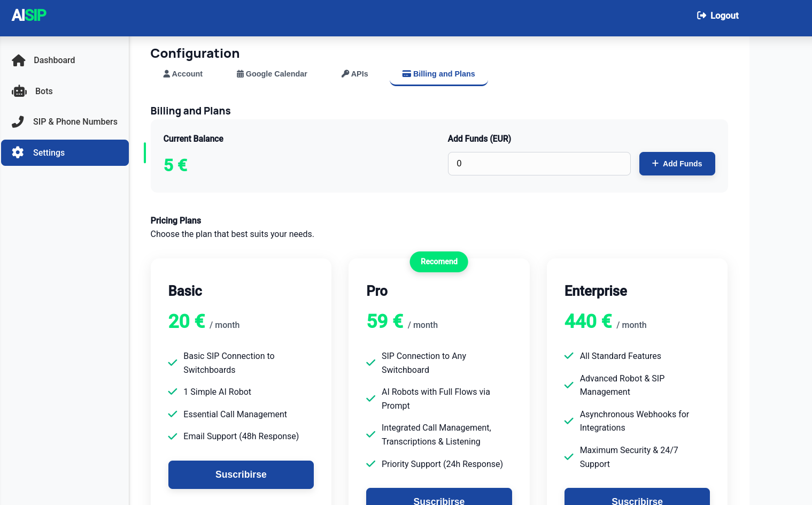Click the Recomend badge above Pro plan
The image size is (812, 505).
[x=439, y=262]
